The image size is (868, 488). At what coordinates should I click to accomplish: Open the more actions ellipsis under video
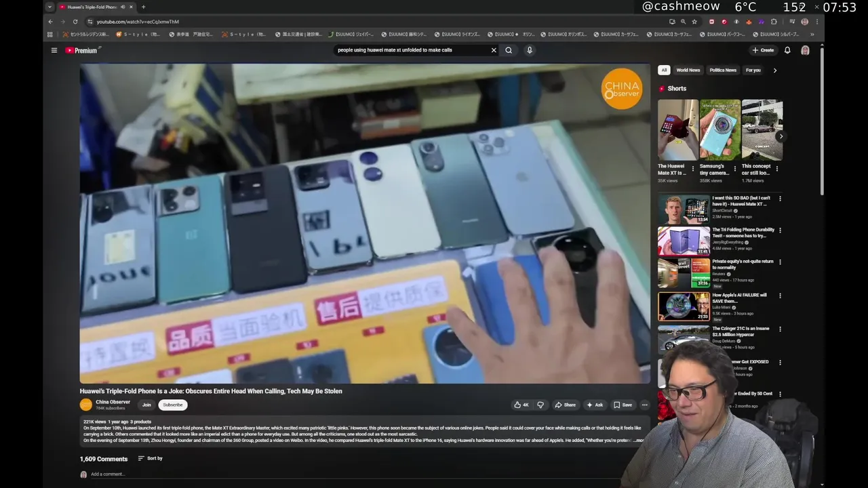(644, 405)
